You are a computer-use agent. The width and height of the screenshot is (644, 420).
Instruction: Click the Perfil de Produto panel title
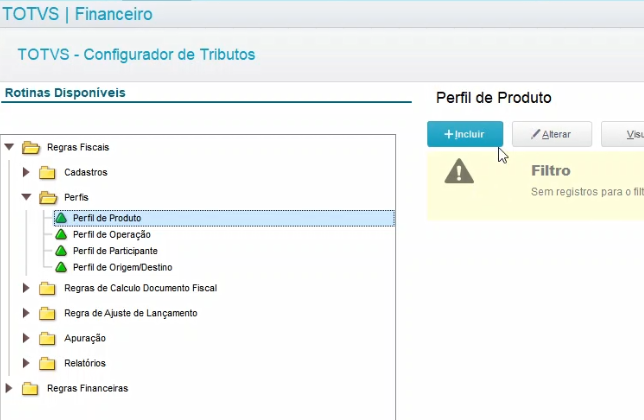tap(493, 98)
